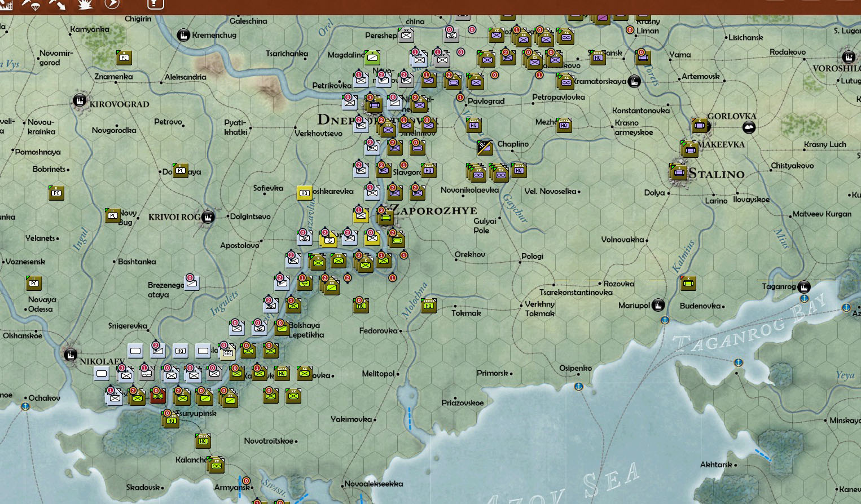
Task: Click the white HQ counter northeast of Nikolaev
Action: click(x=181, y=351)
